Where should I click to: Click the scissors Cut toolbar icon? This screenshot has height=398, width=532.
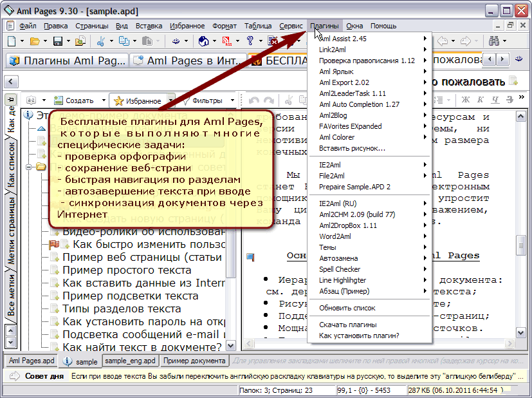[101, 41]
